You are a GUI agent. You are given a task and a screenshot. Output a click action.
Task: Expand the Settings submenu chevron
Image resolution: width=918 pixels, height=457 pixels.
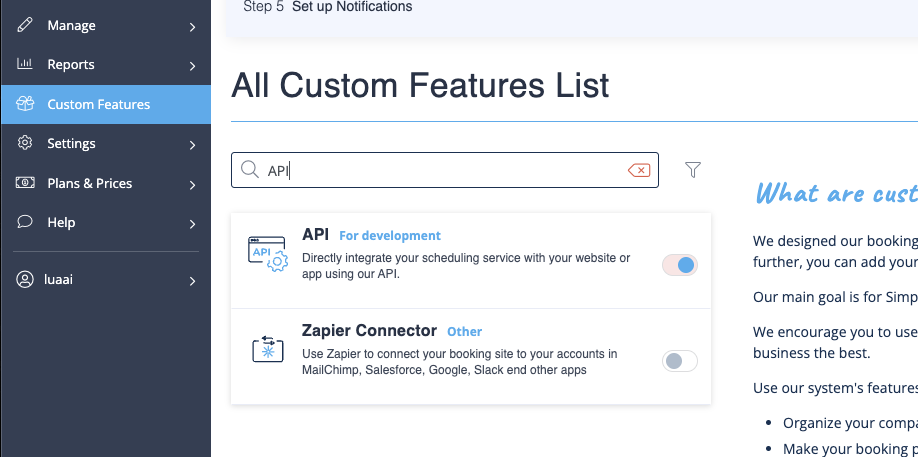click(x=192, y=145)
